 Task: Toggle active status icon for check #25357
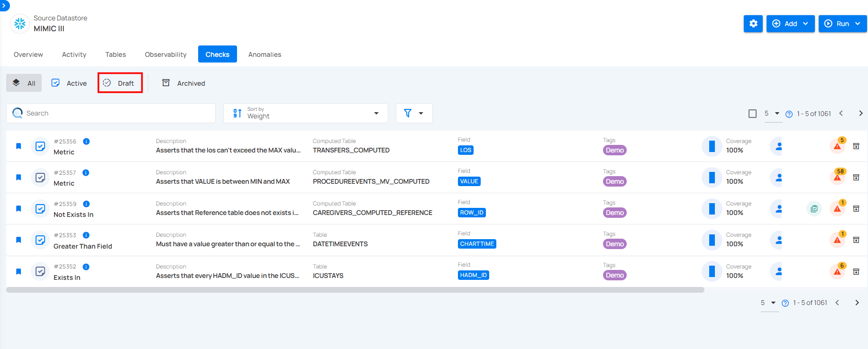click(40, 178)
